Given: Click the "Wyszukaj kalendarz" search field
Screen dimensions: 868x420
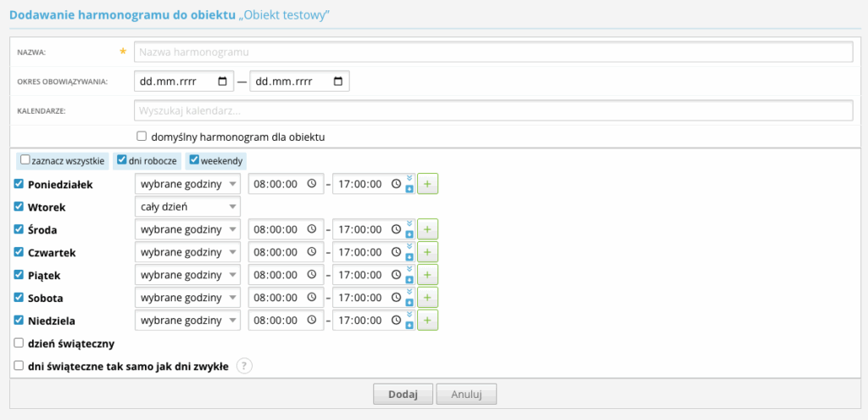Looking at the screenshot, I should point(492,110).
